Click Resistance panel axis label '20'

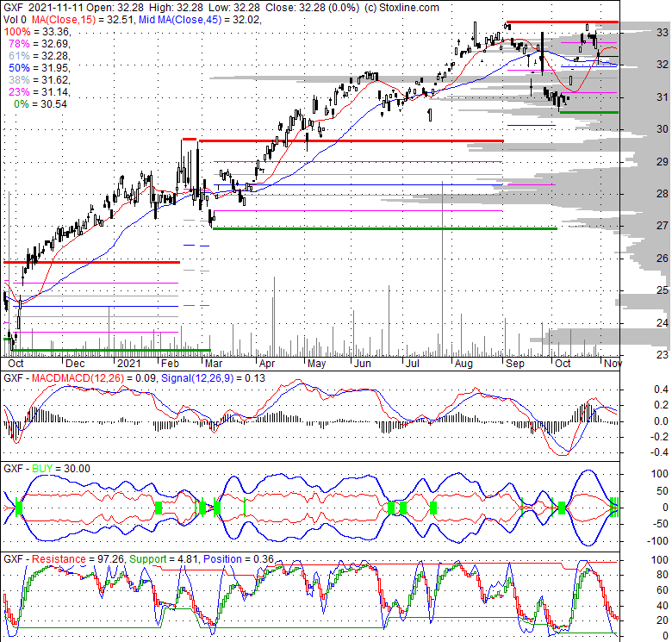pos(663,620)
